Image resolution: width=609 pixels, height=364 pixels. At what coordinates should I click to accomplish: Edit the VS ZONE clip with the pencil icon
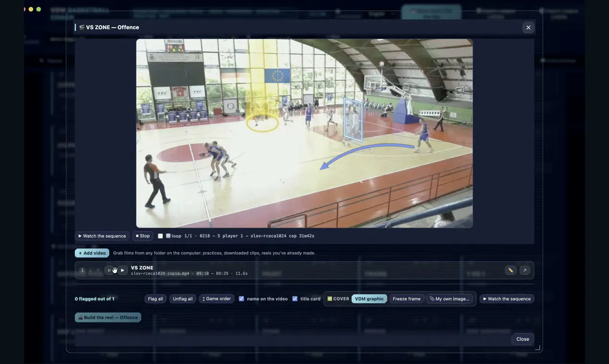coord(510,270)
